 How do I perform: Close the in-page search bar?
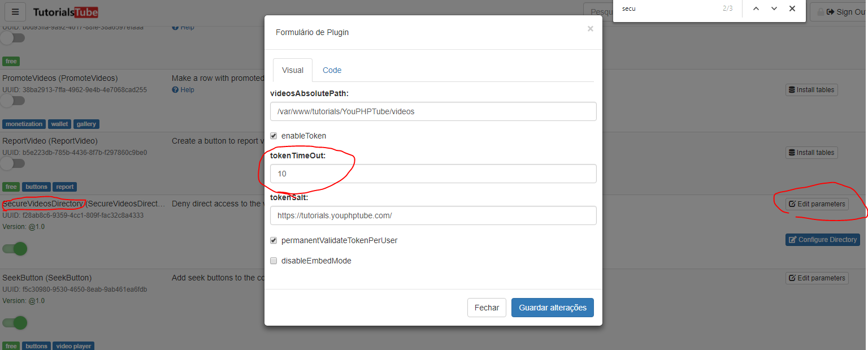(x=792, y=8)
